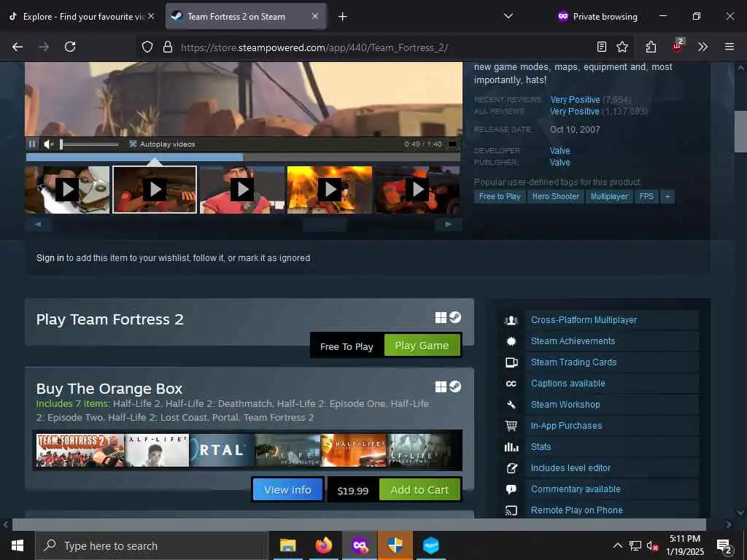
Task: Open the Team Fortress 2 bundle image
Action: pyautogui.click(x=80, y=450)
